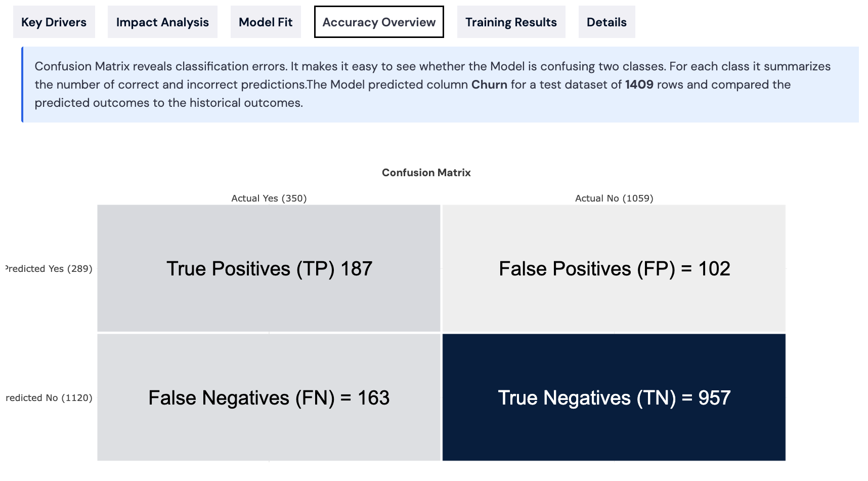The width and height of the screenshot is (868, 481).
Task: Go to the Training Results tab
Action: click(511, 22)
